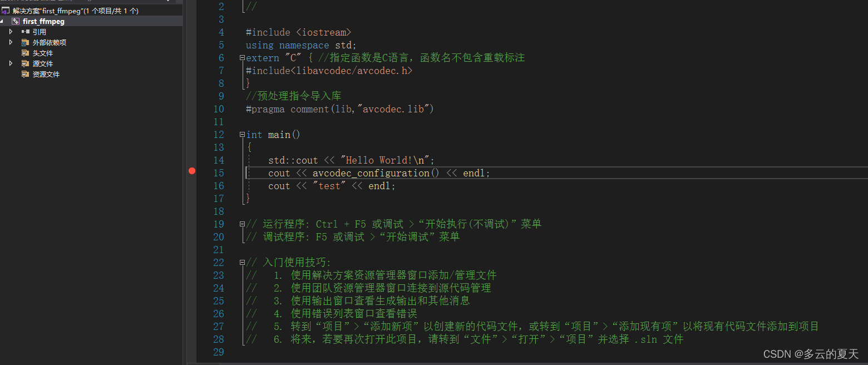The height and width of the screenshot is (365, 868).
Task: Select the first_ffmpeg project node label
Action: point(43,22)
